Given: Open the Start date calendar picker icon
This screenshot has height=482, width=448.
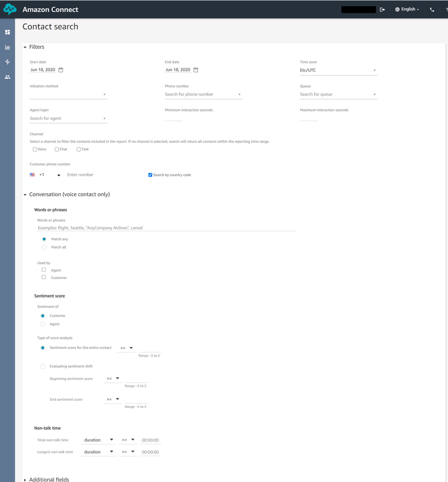Looking at the screenshot, I should (61, 70).
